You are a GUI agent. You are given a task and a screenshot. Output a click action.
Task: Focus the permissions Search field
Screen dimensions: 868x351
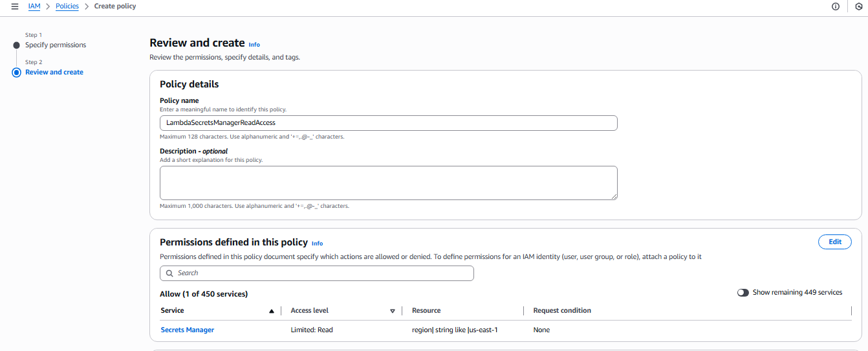pyautogui.click(x=317, y=273)
